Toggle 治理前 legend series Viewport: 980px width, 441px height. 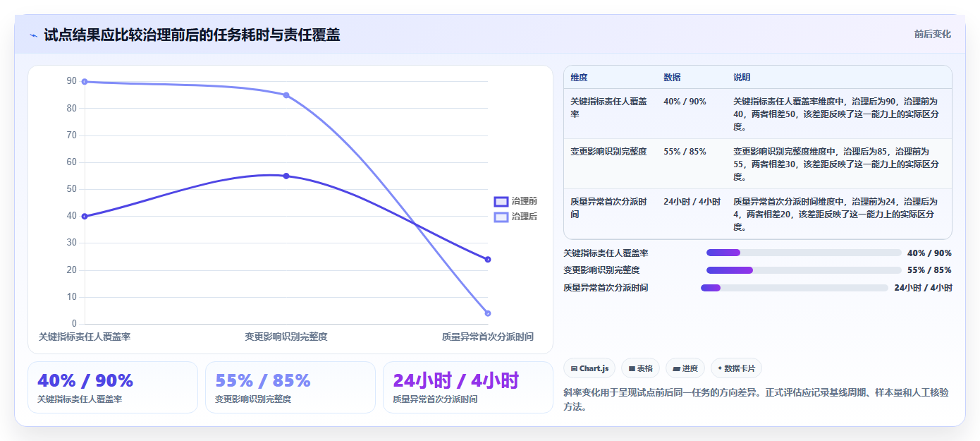coord(515,202)
